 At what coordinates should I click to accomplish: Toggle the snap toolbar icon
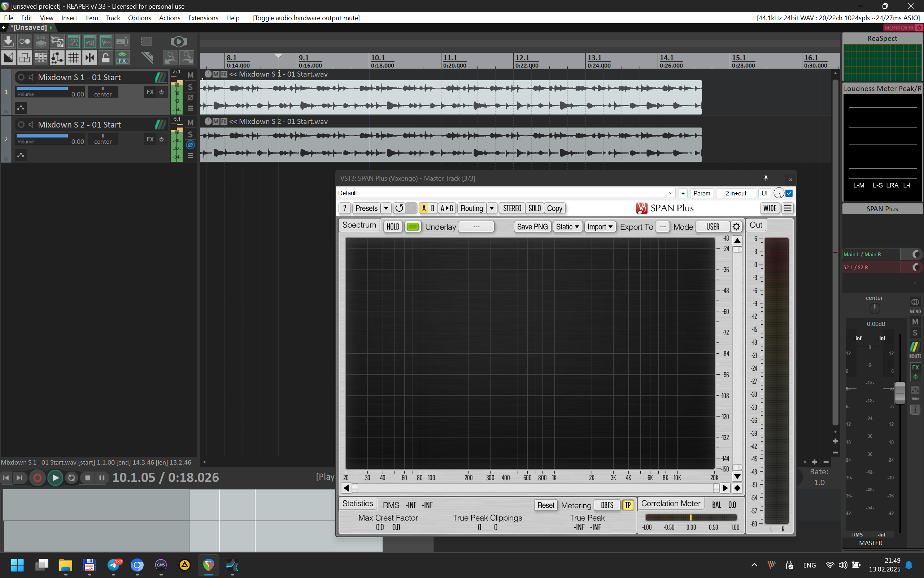tap(90, 58)
